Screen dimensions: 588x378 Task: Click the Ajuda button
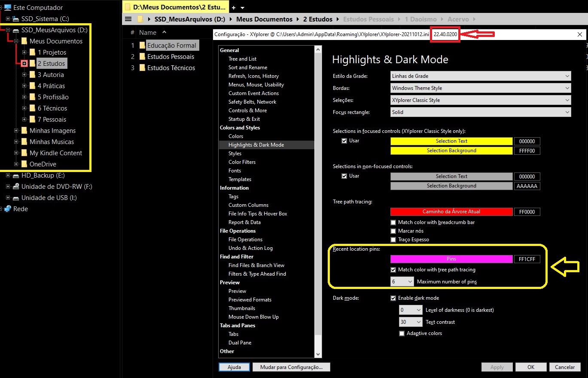(x=234, y=367)
